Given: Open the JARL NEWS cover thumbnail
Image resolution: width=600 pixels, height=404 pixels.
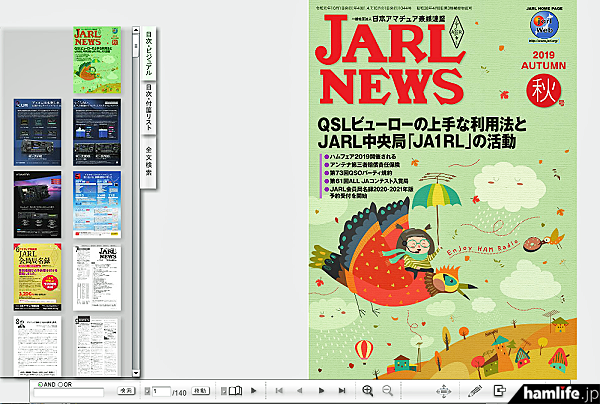Looking at the screenshot, I should (x=96, y=60).
